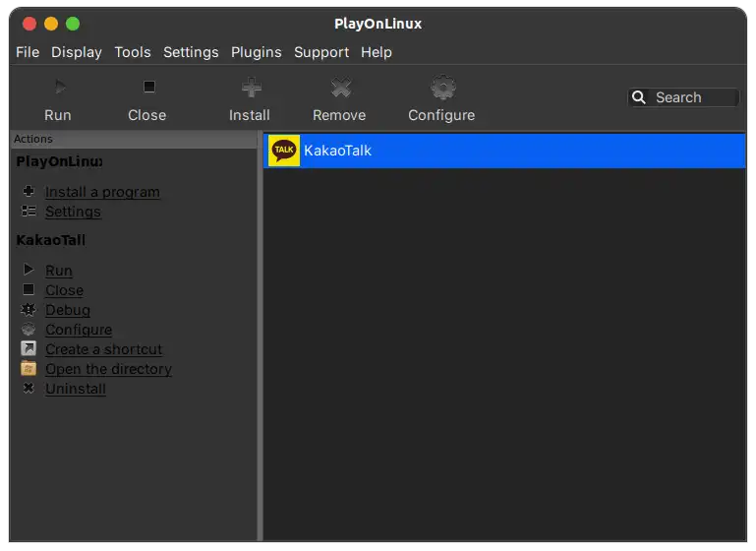
Task: Click the Install a program link
Action: [102, 192]
